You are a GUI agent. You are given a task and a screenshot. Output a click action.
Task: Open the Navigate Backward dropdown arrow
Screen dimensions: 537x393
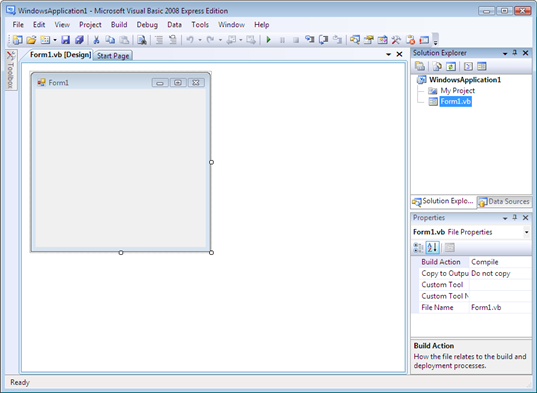click(x=241, y=40)
